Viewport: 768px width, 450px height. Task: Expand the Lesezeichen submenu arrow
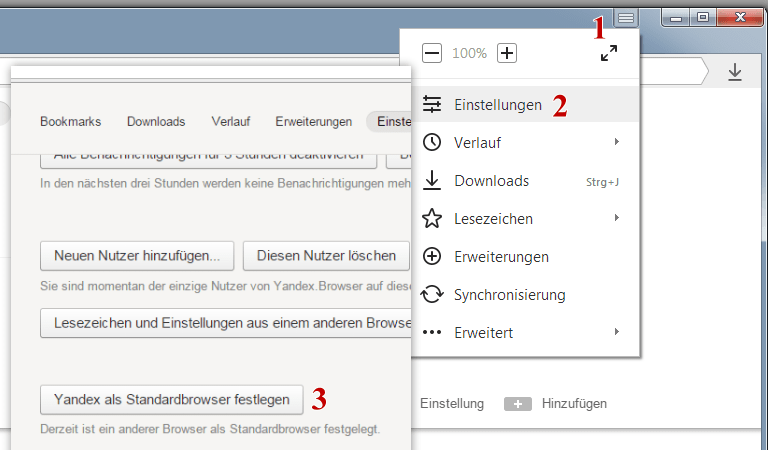click(x=617, y=218)
